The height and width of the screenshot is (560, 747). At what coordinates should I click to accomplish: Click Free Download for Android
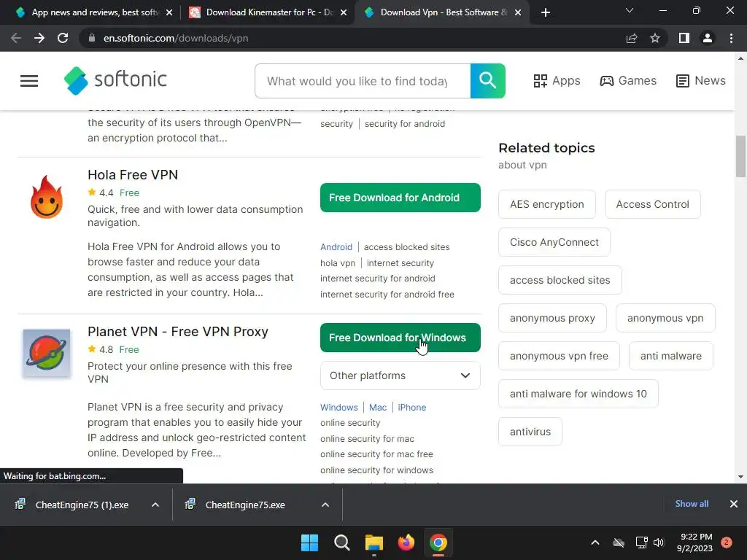click(x=400, y=198)
